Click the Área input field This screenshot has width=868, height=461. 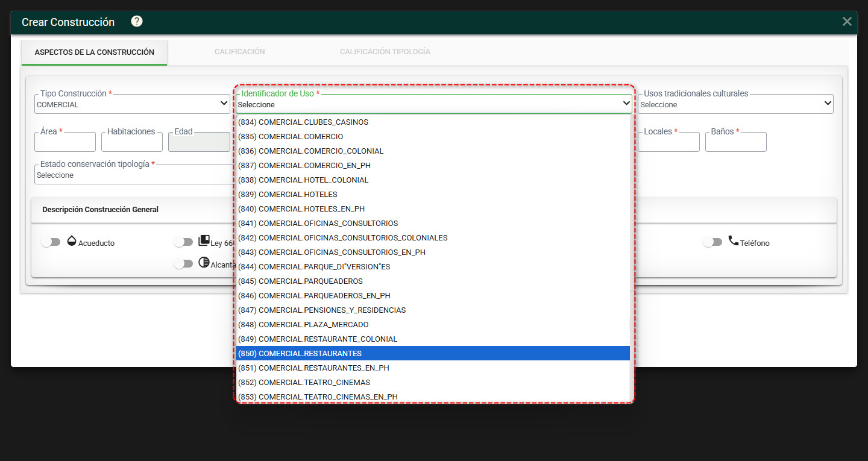(x=65, y=142)
